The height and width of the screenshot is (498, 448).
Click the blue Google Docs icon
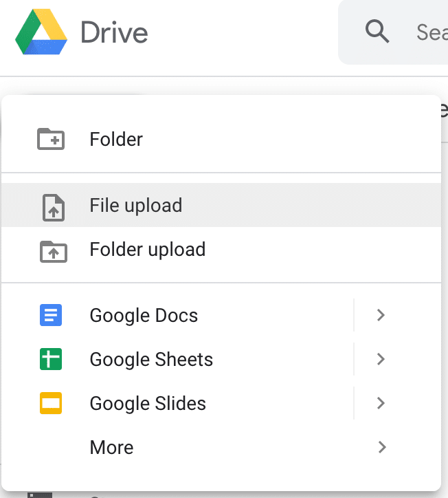tap(51, 316)
